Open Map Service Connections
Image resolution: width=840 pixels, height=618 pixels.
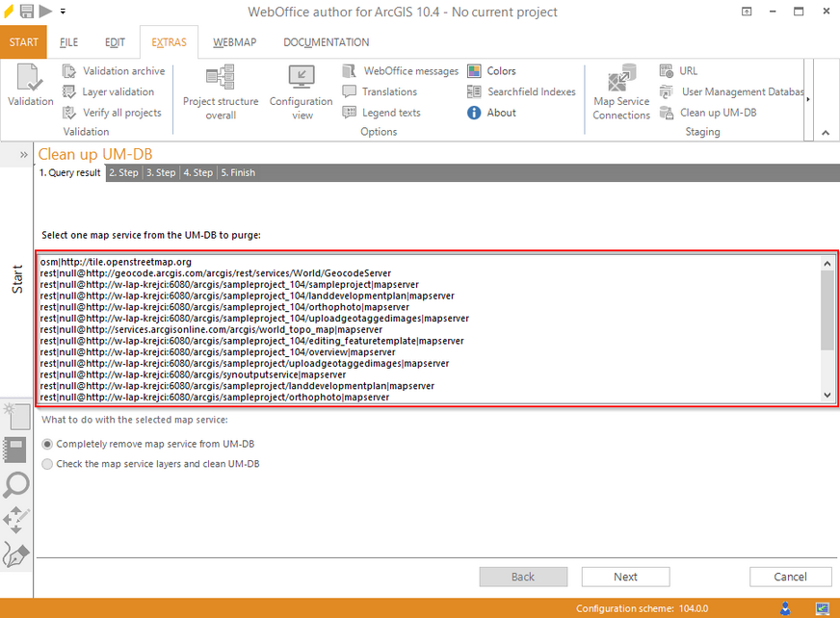tap(621, 92)
